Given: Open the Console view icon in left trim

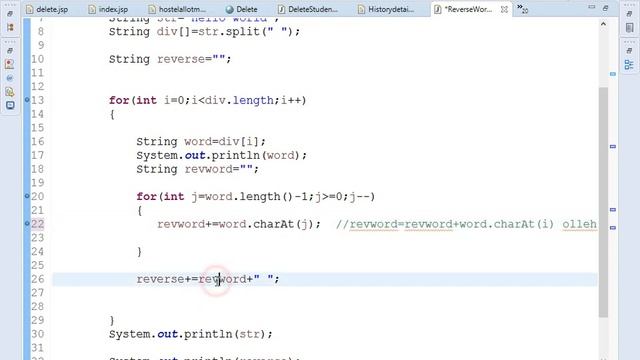Looking at the screenshot, I should (10, 105).
